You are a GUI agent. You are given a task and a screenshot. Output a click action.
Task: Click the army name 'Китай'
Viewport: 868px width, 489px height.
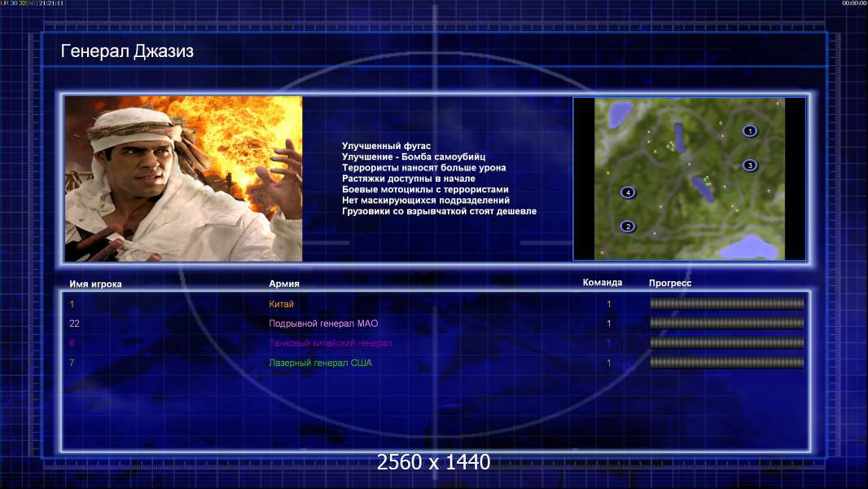click(281, 304)
